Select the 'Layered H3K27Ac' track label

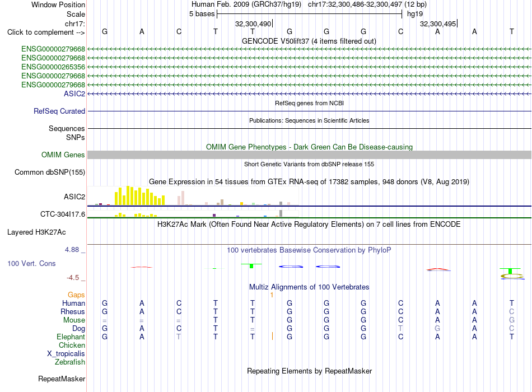36,232
